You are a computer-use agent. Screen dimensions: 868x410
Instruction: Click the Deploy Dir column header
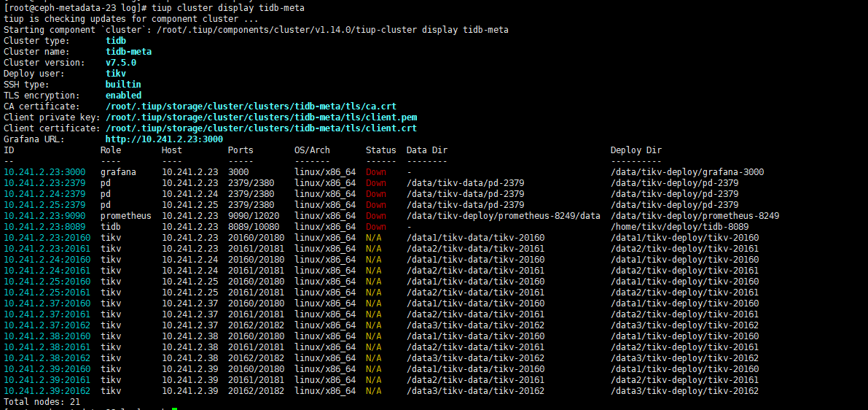(636, 150)
